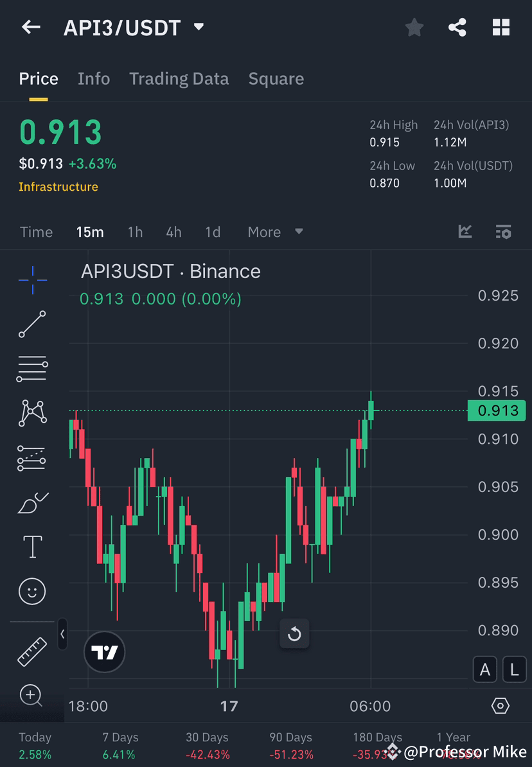Open the API3/USDT pair selector dropdown
The width and height of the screenshot is (532, 767).
199,27
